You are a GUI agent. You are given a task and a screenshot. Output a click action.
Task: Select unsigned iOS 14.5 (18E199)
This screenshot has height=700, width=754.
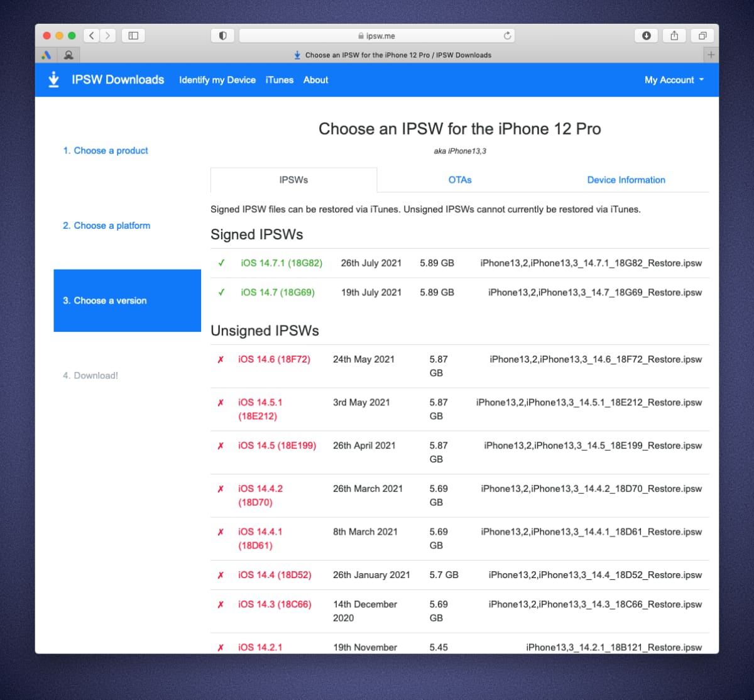[x=277, y=446]
